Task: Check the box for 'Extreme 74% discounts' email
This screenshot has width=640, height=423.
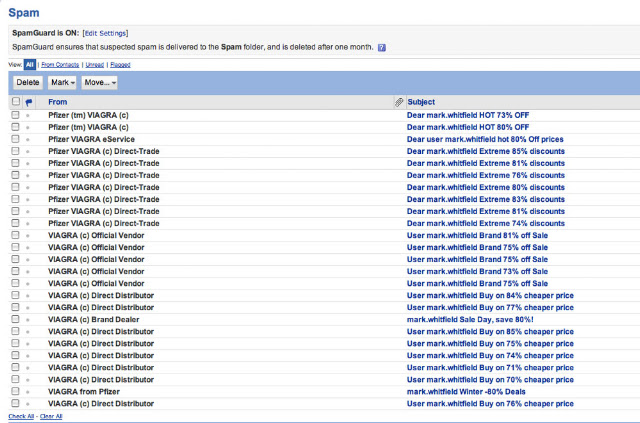Action: coord(16,223)
